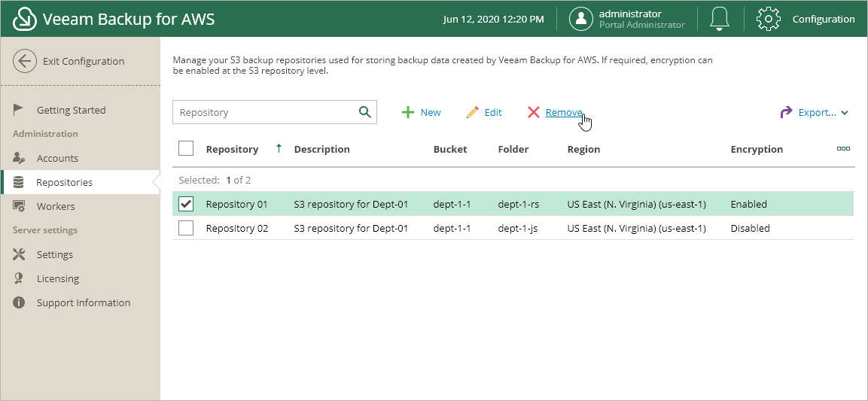Sort by the Folder column header

[513, 149]
